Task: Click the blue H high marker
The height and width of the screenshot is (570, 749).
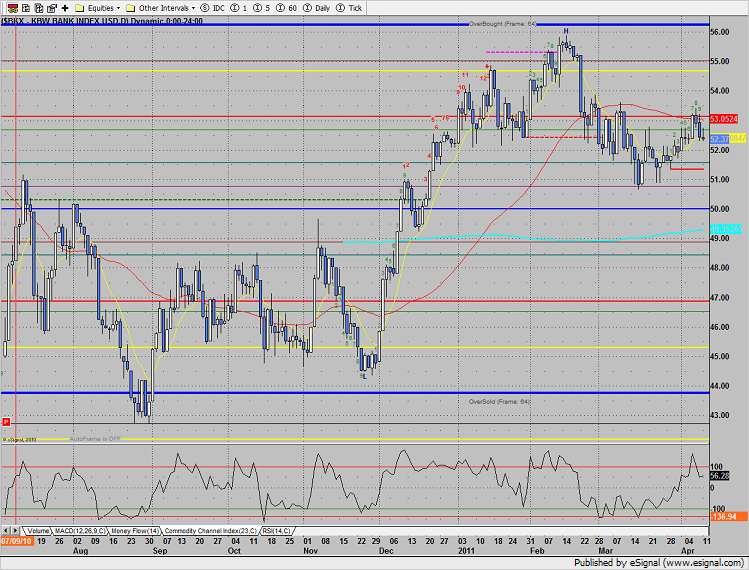Action: (x=566, y=31)
